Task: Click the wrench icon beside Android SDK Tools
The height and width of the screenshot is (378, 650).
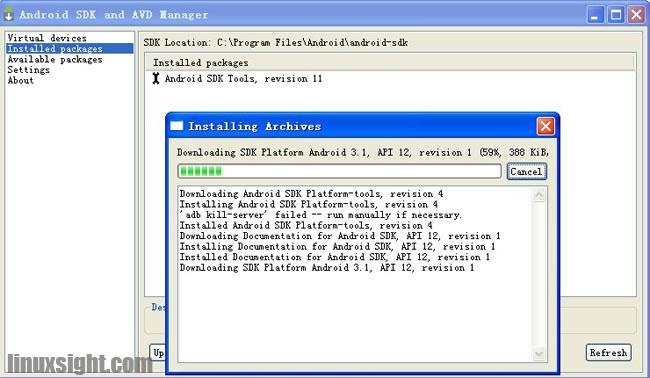Action: click(x=156, y=78)
